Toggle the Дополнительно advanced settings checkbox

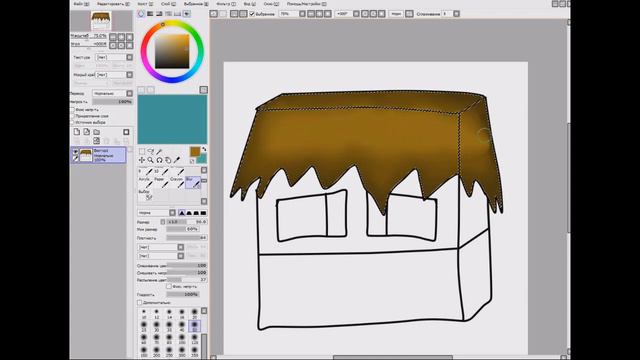(140, 302)
